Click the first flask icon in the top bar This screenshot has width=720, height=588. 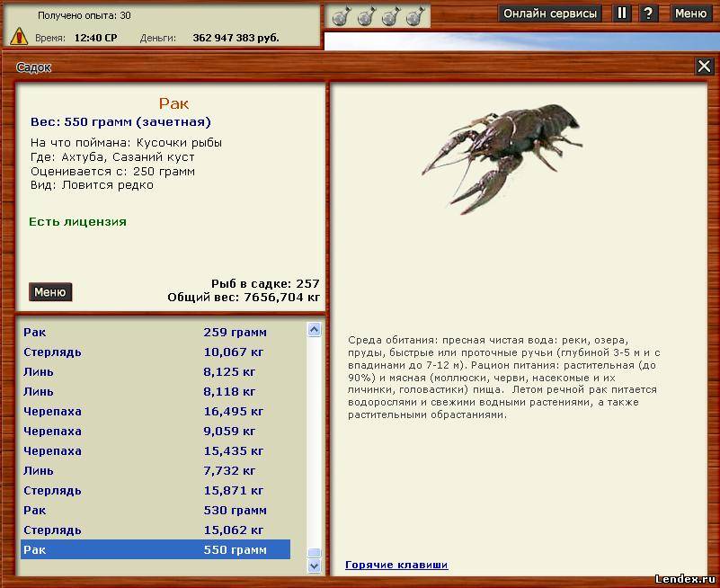[x=342, y=16]
